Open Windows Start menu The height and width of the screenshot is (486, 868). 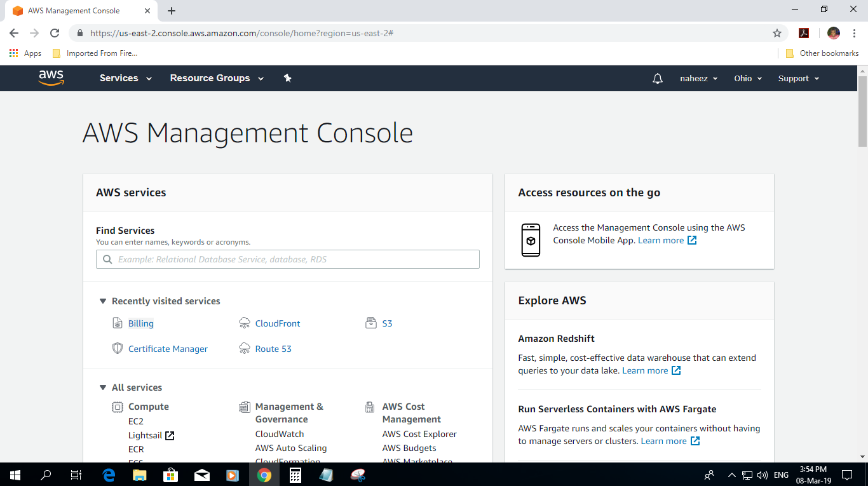[15, 475]
